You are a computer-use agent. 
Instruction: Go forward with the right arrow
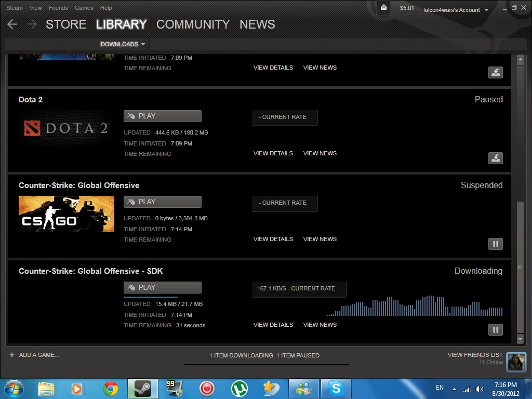tap(32, 24)
